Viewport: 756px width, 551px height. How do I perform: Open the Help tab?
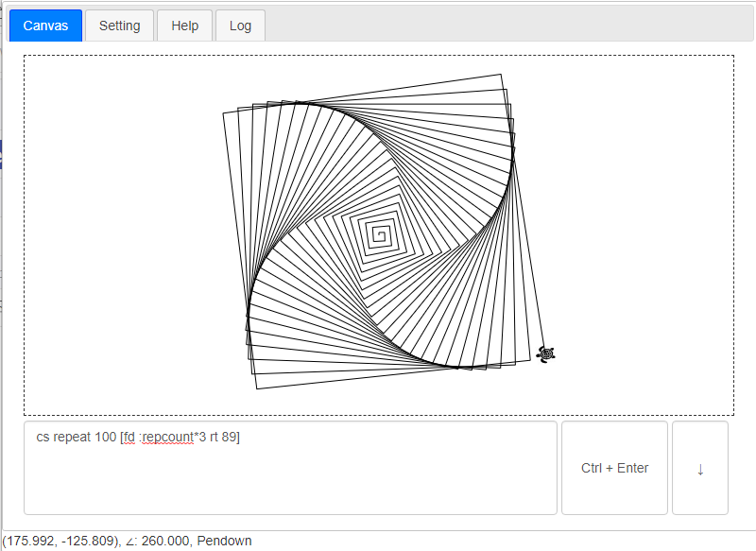184,26
